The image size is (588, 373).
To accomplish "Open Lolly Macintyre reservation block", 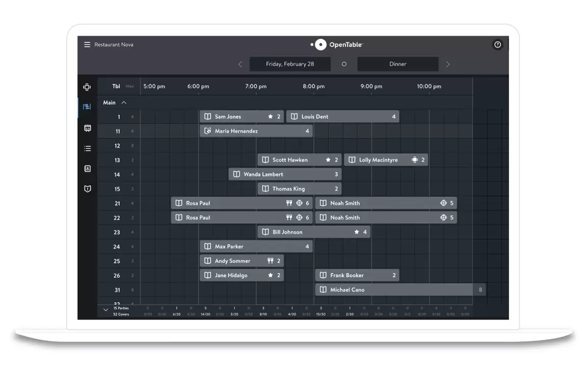I will coord(386,160).
